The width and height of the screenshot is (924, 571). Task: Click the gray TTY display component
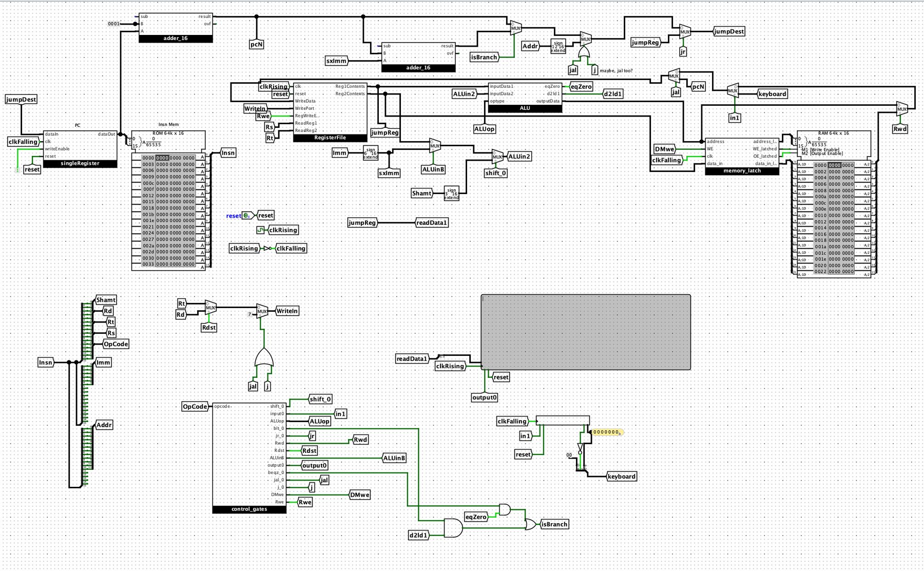click(x=586, y=332)
